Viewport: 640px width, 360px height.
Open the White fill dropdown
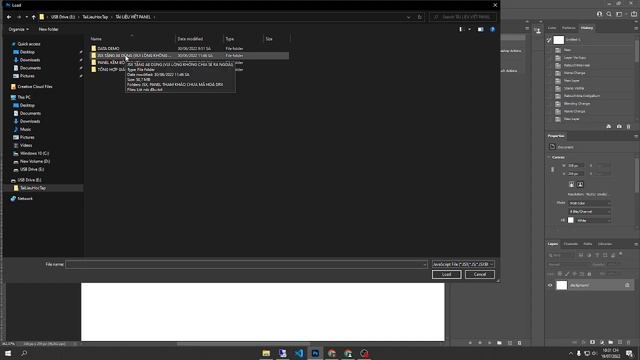[x=593, y=220]
